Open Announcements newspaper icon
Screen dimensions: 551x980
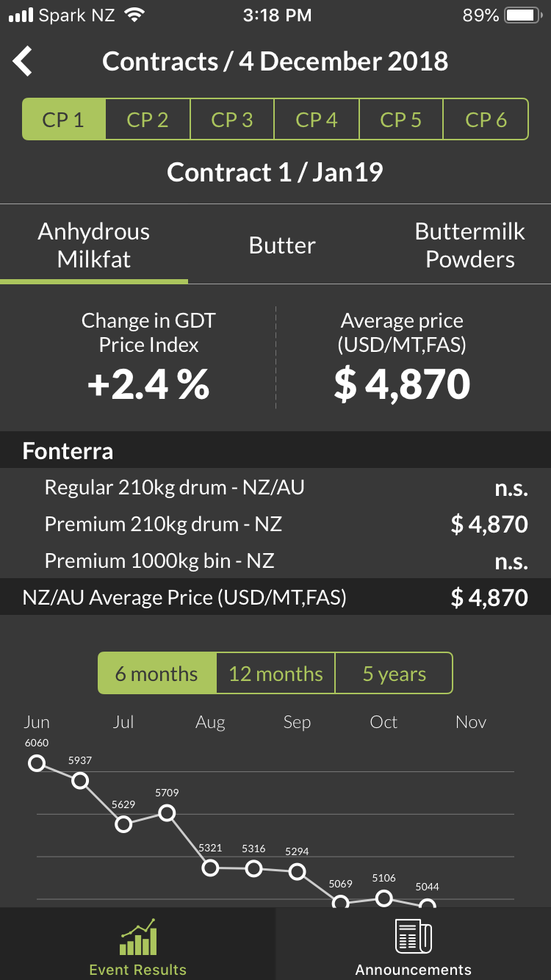[414, 937]
